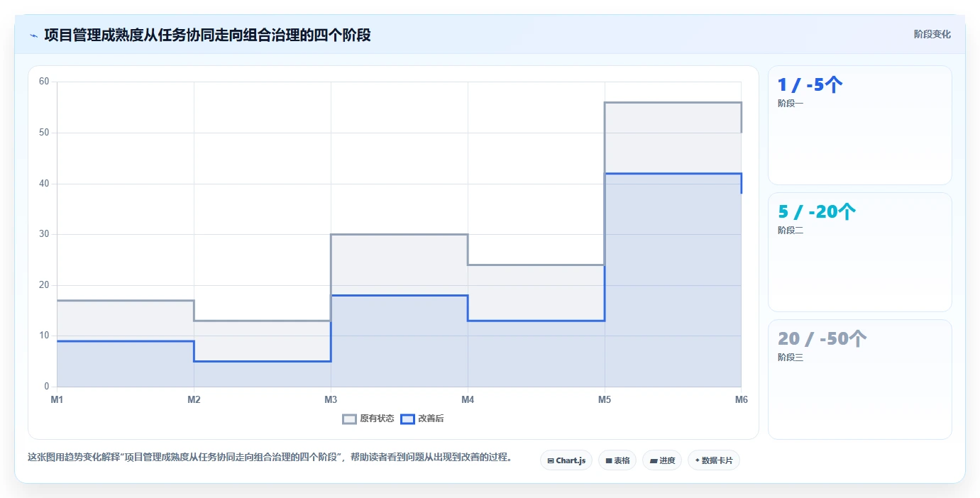This screenshot has width=980, height=498.
Task: Open the 阶段一 card showing 1 / -5个
Action: (860, 126)
